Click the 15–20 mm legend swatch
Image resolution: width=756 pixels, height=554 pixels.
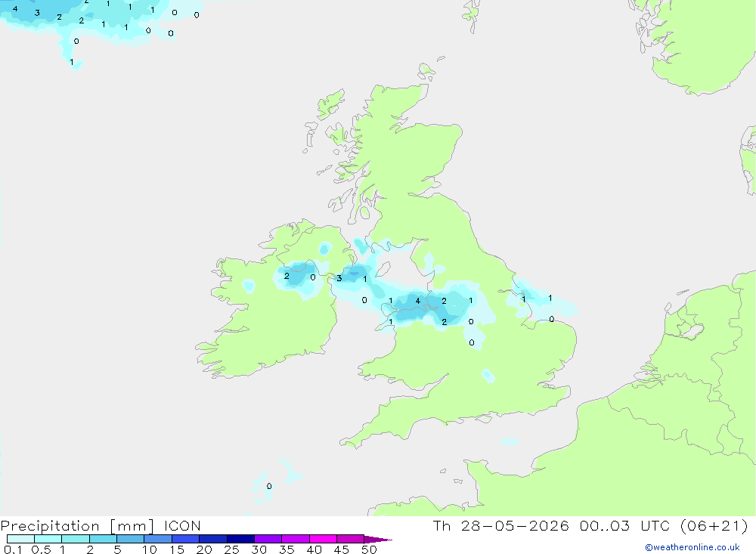coord(185,539)
